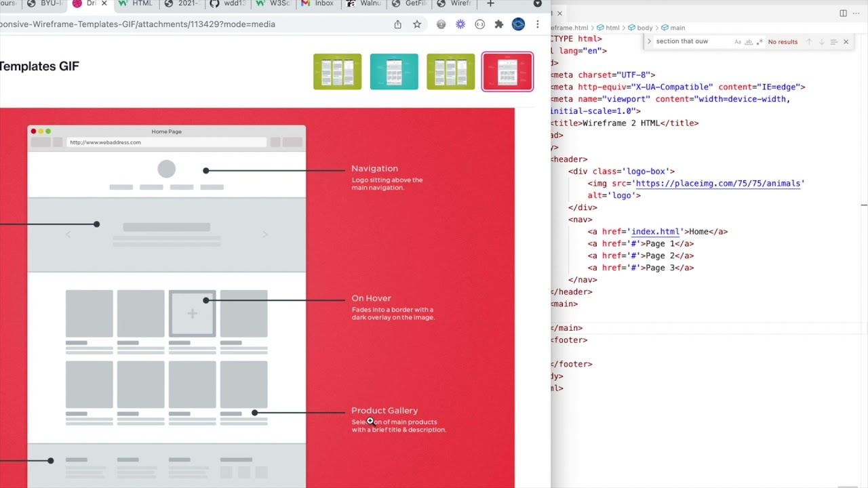This screenshot has height=488, width=868.
Task: Split the VS Code editor
Action: pos(843,13)
